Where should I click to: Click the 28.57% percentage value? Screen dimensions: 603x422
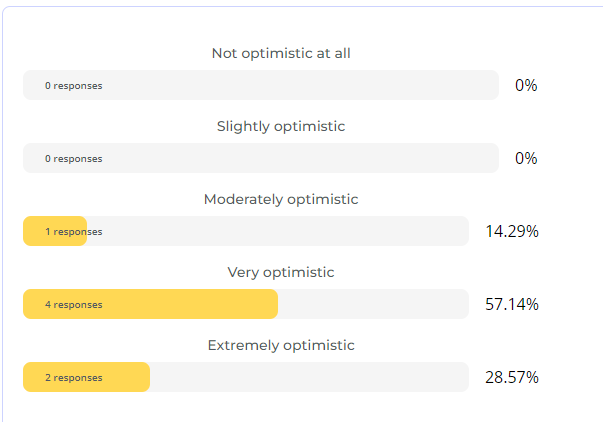tap(512, 377)
